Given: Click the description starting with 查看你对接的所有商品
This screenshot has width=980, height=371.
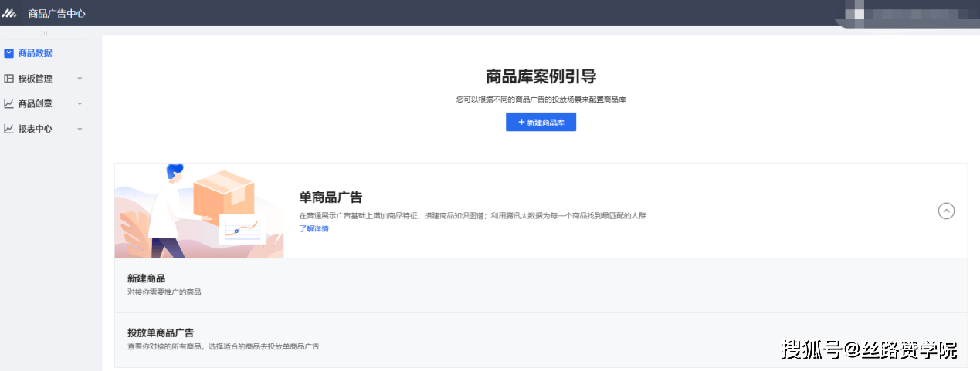Looking at the screenshot, I should click(x=223, y=347).
